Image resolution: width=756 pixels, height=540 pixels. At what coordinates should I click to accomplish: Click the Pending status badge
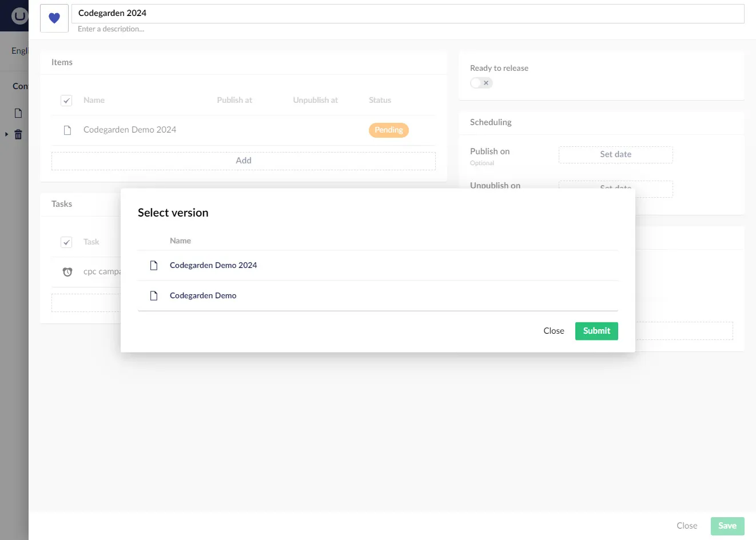tap(388, 130)
